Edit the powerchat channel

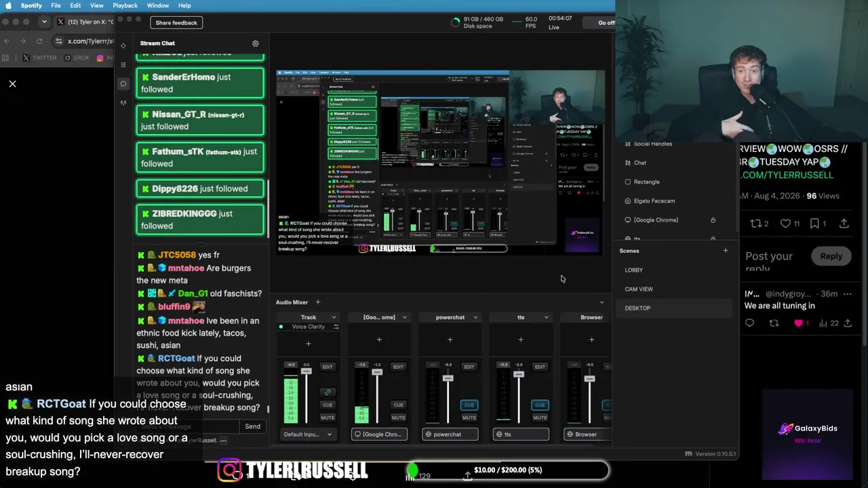pyautogui.click(x=469, y=367)
